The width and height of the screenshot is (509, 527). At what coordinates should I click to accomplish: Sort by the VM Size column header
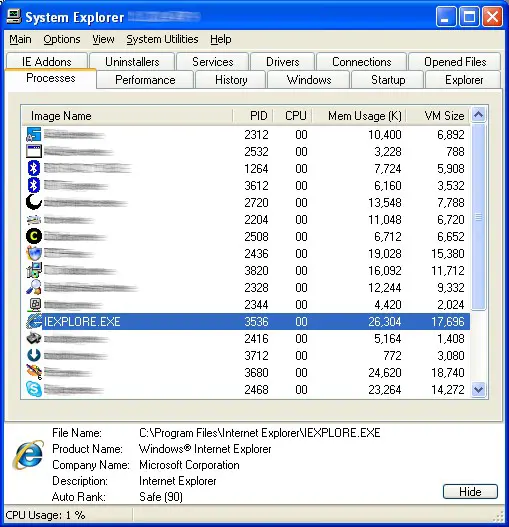pyautogui.click(x=438, y=116)
